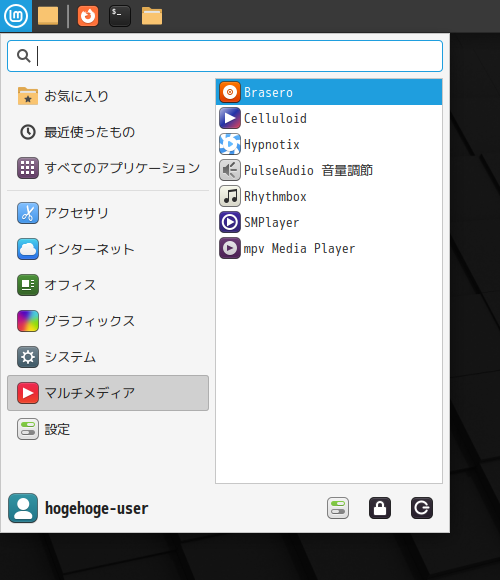The height and width of the screenshot is (580, 500).
Task: Open the 最近使ったもの recent category
Action: pyautogui.click(x=108, y=132)
